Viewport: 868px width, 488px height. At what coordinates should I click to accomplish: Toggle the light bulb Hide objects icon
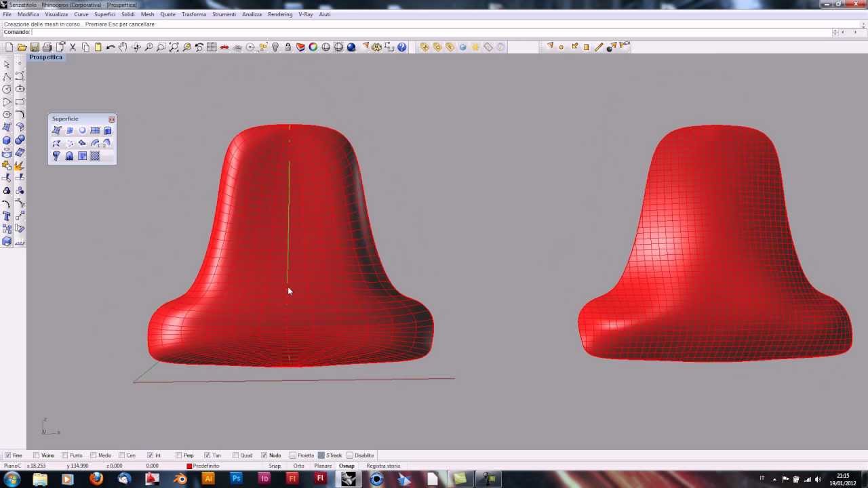pyautogui.click(x=275, y=47)
